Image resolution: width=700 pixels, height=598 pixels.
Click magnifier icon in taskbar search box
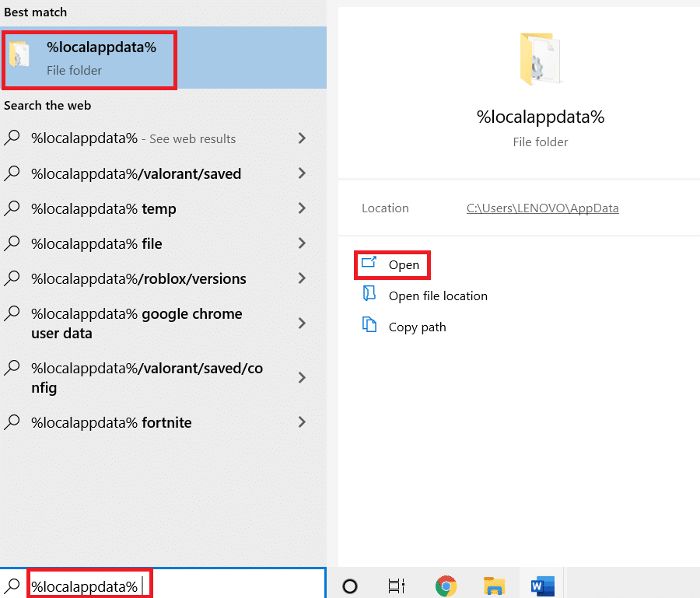pos(12,586)
